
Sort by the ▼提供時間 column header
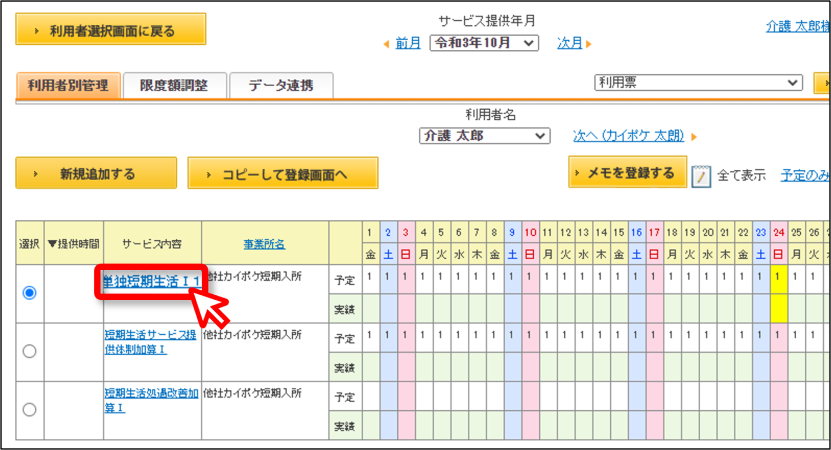(x=74, y=244)
